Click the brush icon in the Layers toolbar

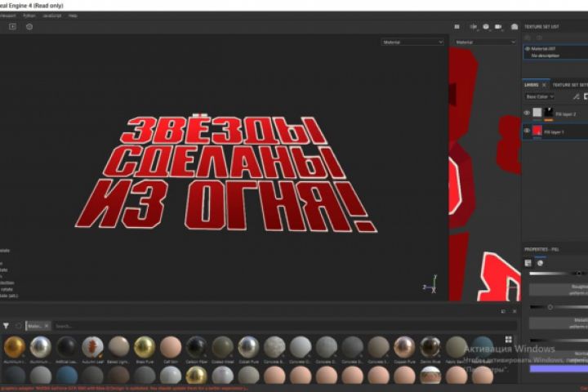(x=576, y=97)
